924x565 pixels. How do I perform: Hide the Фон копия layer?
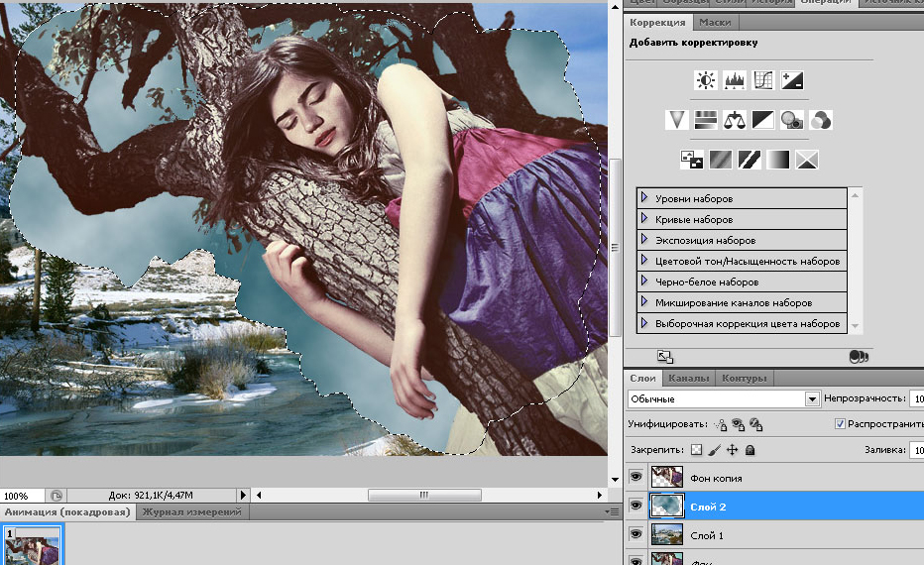point(635,477)
